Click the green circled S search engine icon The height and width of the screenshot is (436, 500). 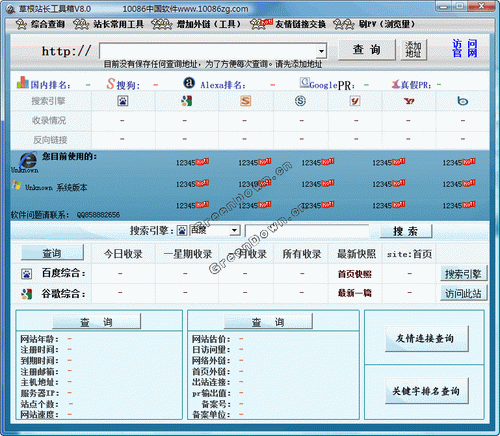coord(300,101)
